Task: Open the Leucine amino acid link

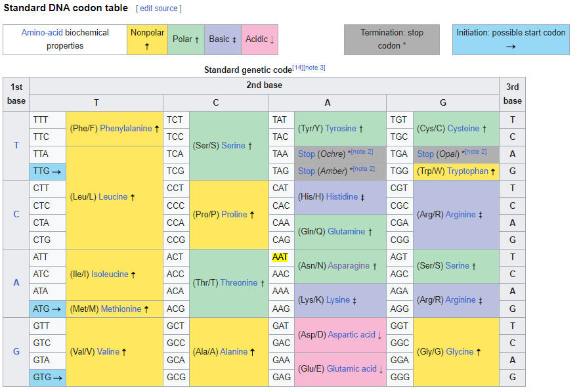Action: click(113, 196)
